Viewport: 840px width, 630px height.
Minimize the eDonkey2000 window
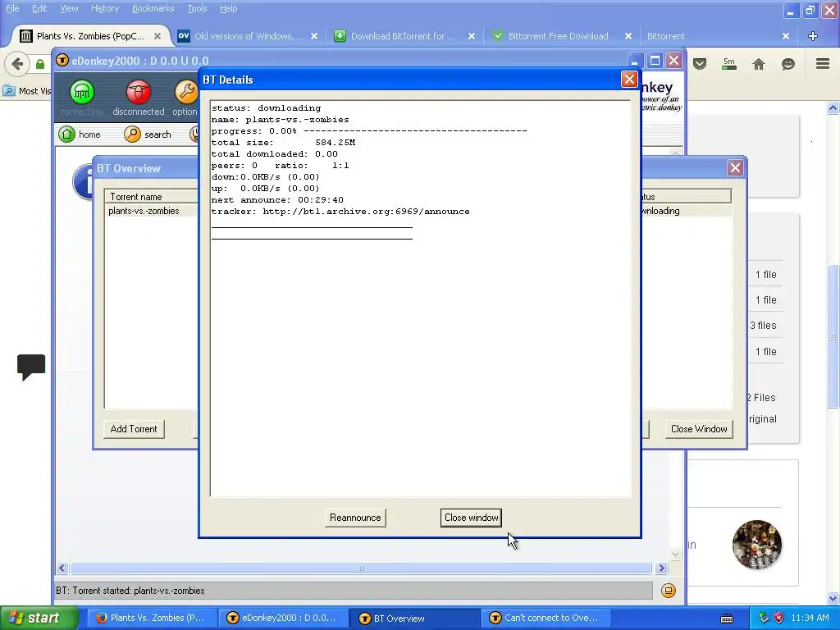[635, 61]
